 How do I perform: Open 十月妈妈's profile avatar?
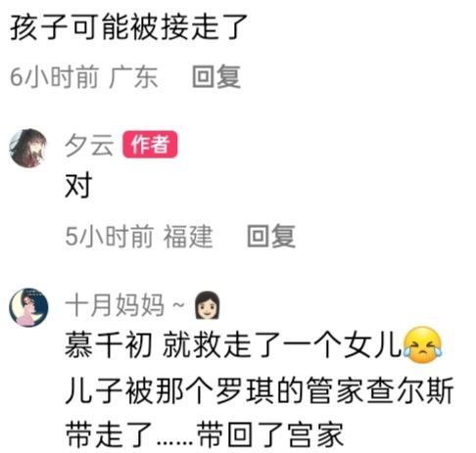[x=28, y=307]
